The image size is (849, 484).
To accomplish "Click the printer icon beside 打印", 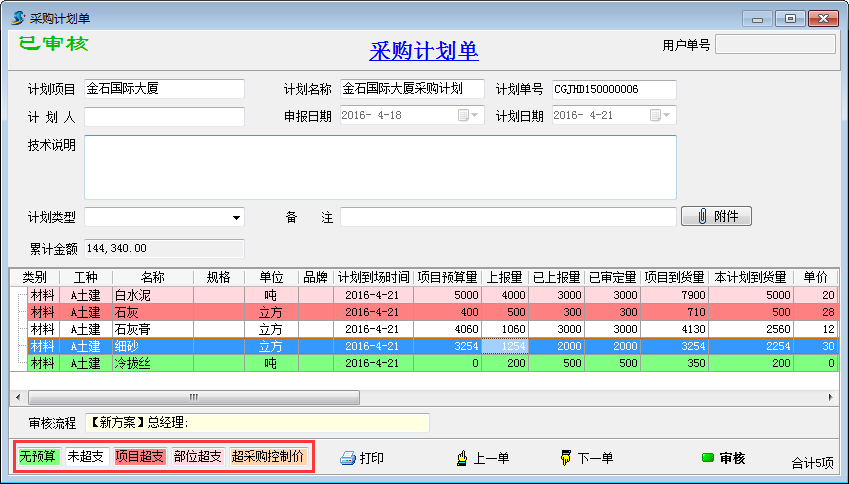I will point(348,458).
